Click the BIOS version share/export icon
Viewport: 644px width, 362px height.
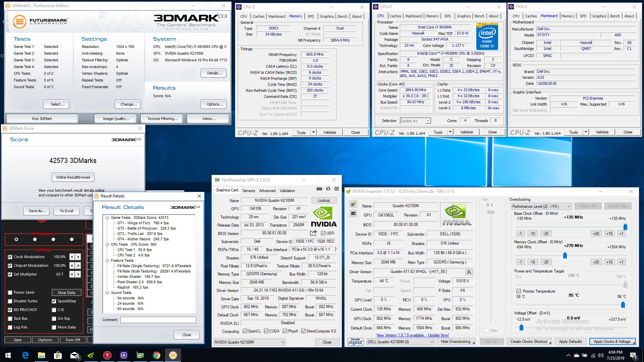click(313, 233)
